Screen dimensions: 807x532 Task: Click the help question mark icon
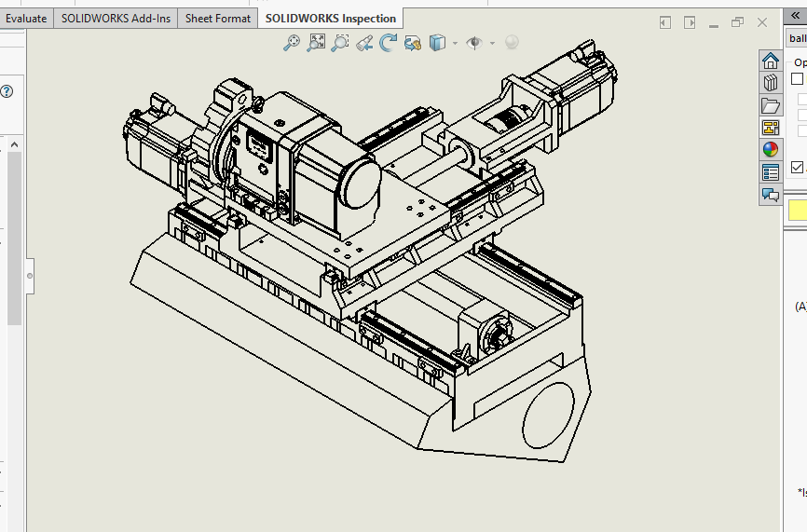click(7, 91)
